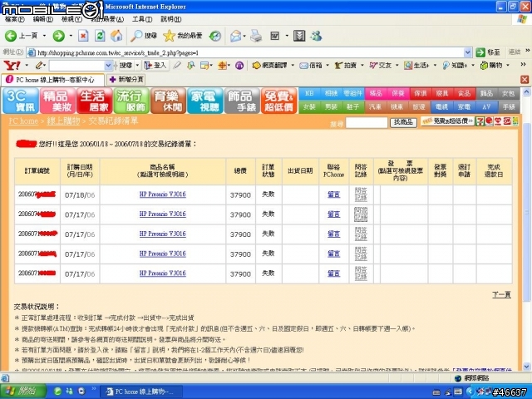Open the 檔案 (File) menu
Image resolution: width=532 pixels, height=399 pixels.
pos(14,19)
